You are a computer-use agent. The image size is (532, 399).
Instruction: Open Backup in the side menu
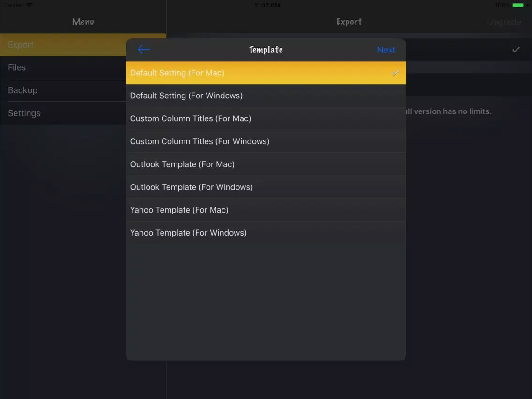click(x=63, y=90)
